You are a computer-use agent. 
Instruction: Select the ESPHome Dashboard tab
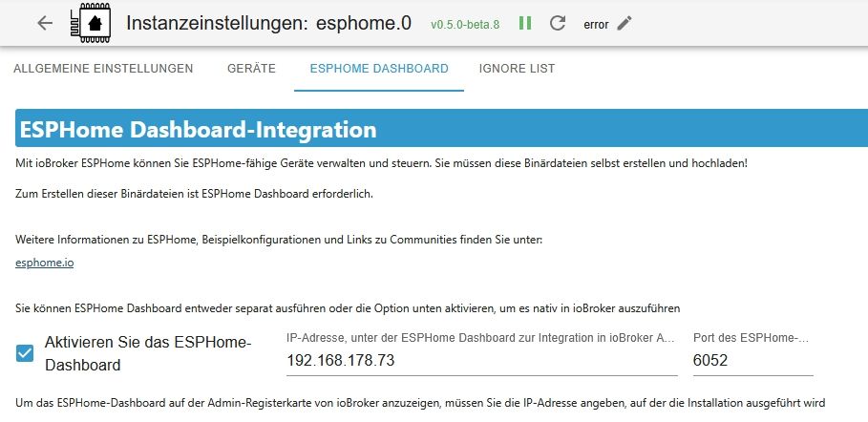(379, 69)
